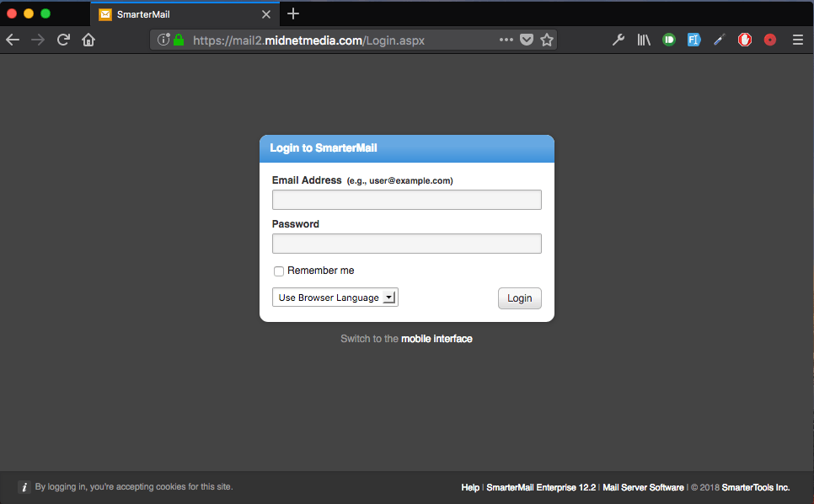
Task: Open the Library icon in the toolbar
Action: [644, 40]
